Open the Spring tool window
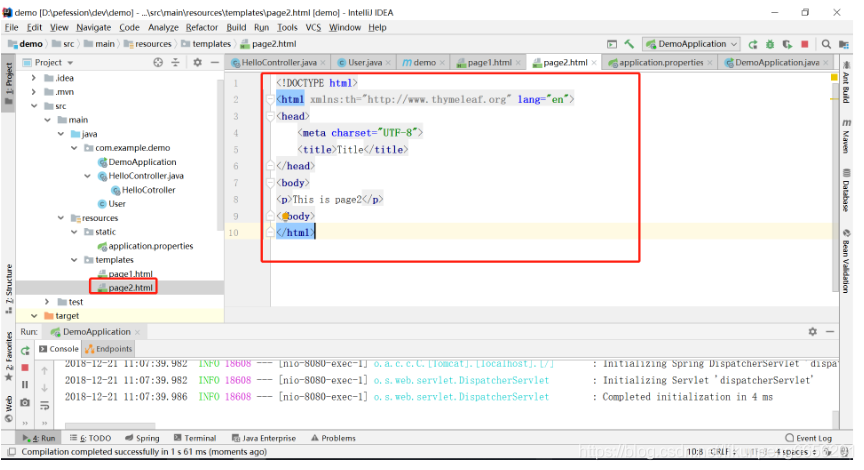Viewport: 864px width, 470px height. tap(142, 438)
